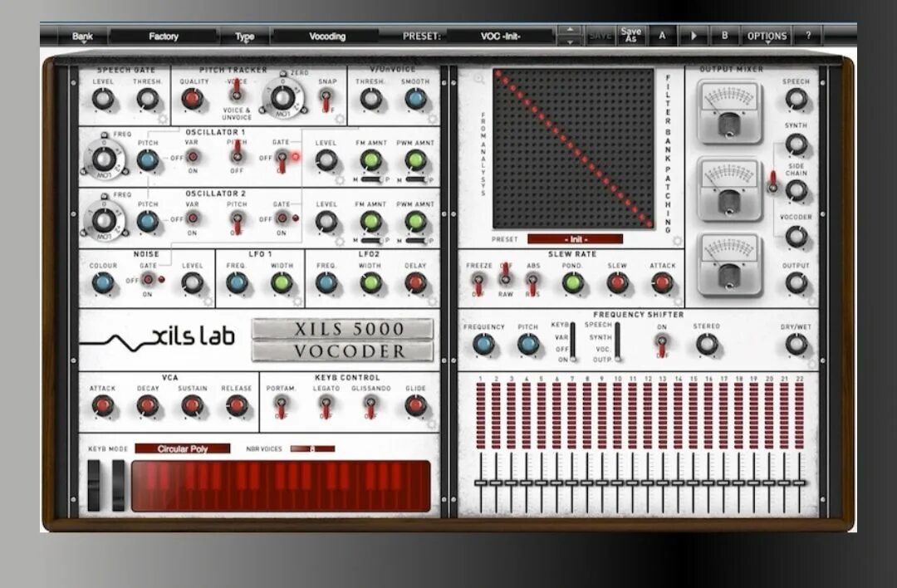Click the Output Mixer VOCODER knob
Image resolution: width=897 pixels, height=588 pixels.
click(796, 236)
